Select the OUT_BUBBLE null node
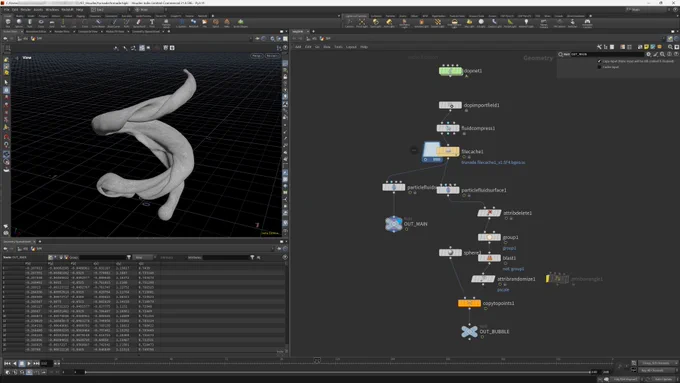 tap(469, 331)
